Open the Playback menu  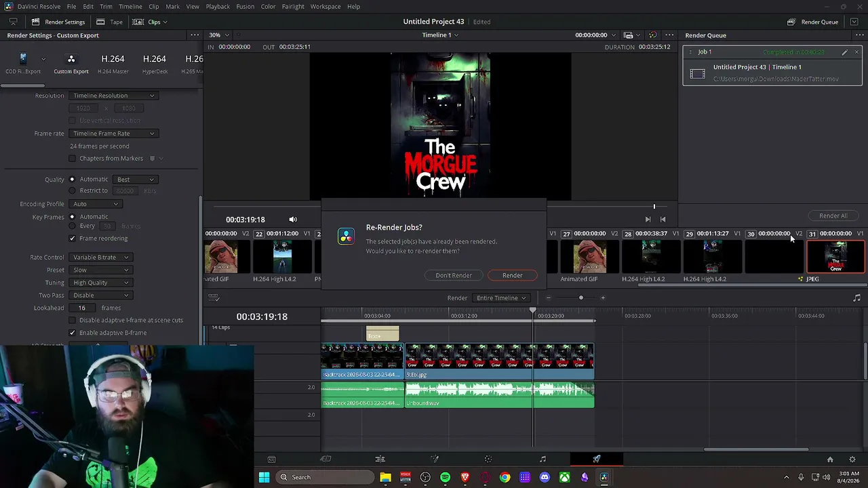point(218,6)
